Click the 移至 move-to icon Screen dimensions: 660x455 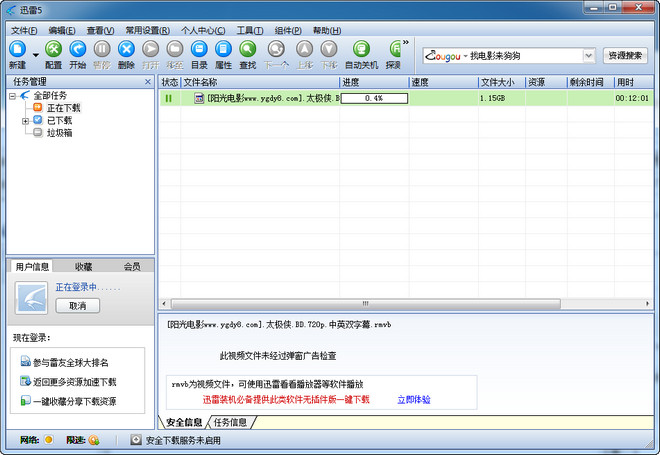(x=175, y=50)
